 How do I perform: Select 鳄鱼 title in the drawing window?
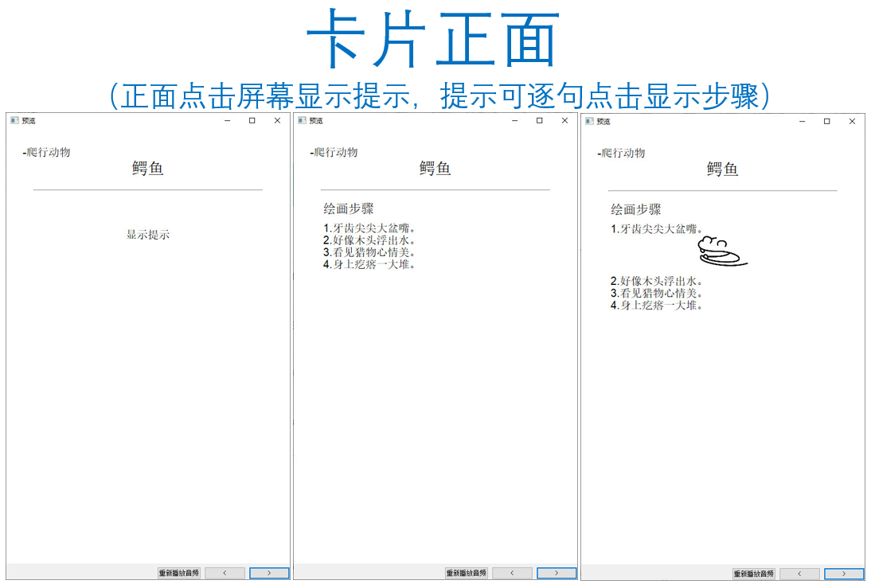point(722,169)
